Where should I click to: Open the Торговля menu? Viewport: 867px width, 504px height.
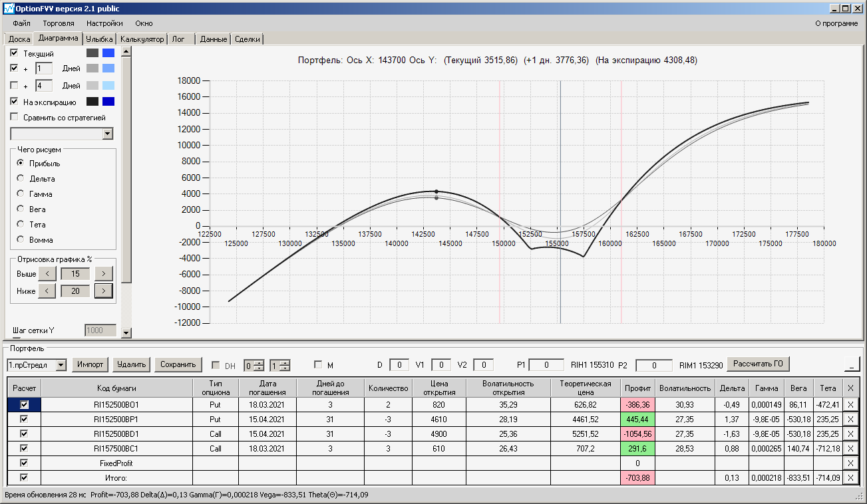point(59,23)
